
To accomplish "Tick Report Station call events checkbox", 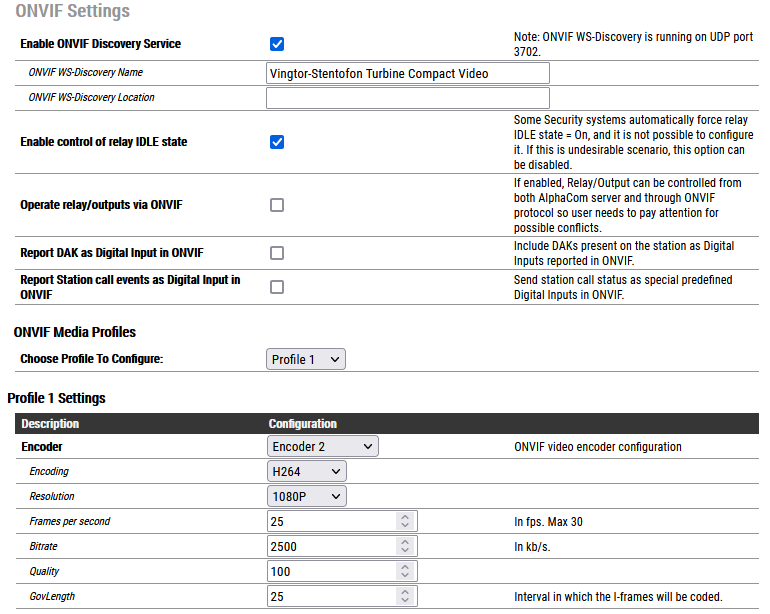I will tap(277, 287).
